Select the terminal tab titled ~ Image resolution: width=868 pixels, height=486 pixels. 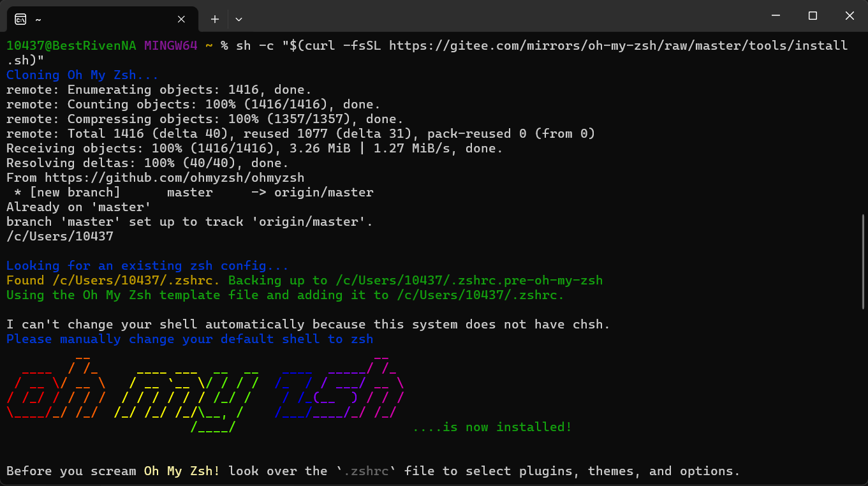(102, 19)
